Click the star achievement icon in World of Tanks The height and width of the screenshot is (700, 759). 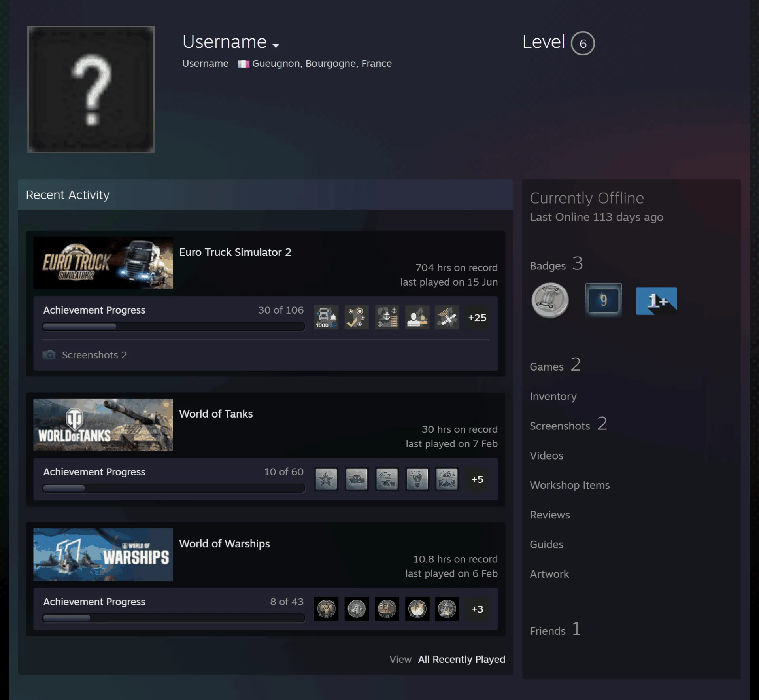point(326,479)
